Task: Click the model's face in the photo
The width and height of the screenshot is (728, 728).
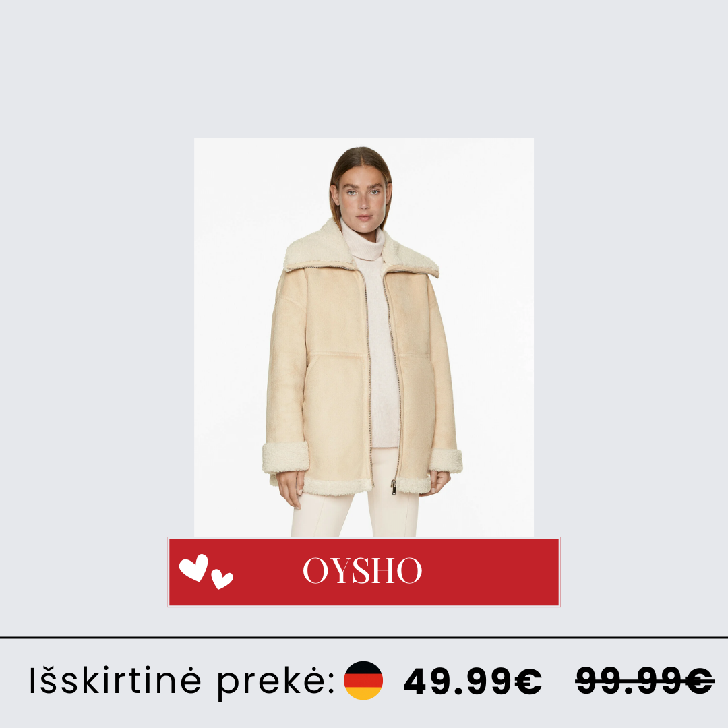Action: [362, 200]
